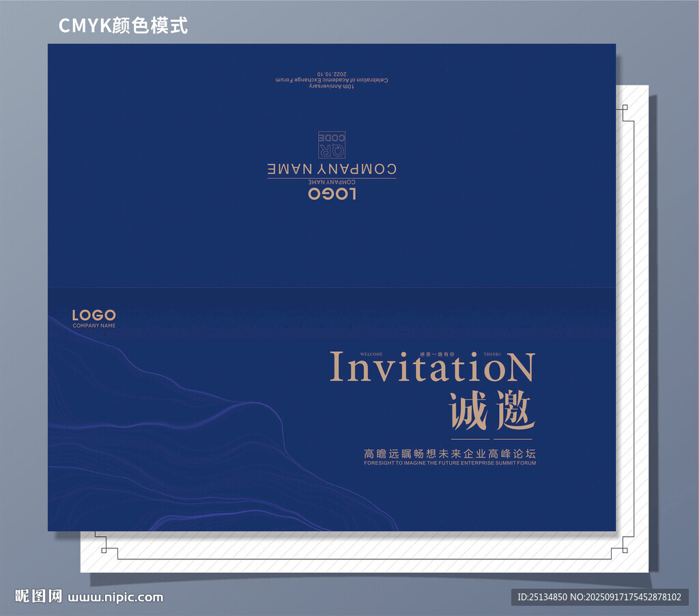
Task: Click the large "InvitatioN" title
Action: 432,367
